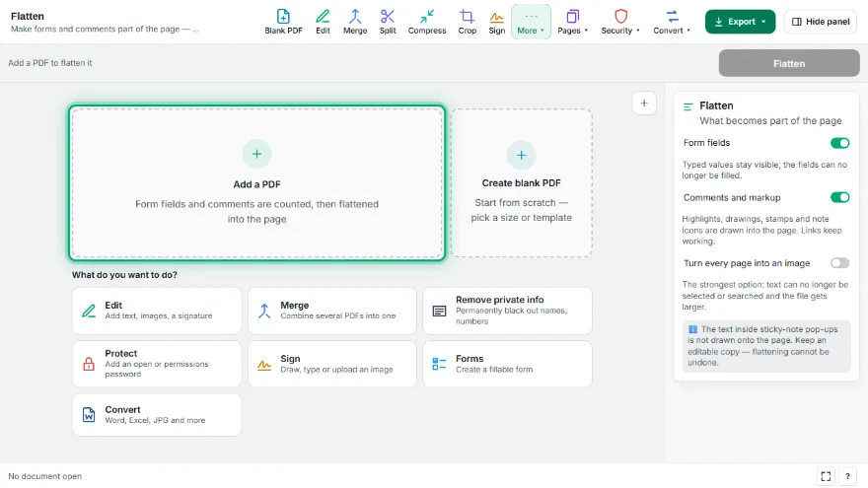The image size is (868, 488).
Task: Select the Crop tool
Action: click(x=468, y=22)
